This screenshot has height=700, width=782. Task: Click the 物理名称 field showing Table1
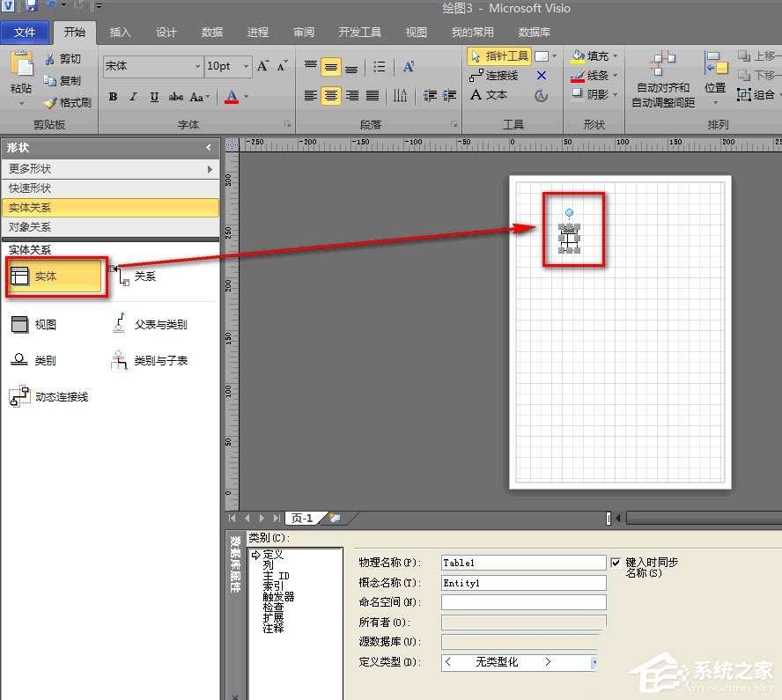pos(523,563)
